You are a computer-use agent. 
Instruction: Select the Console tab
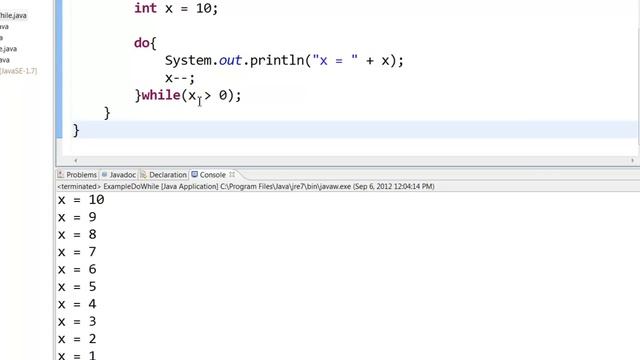pos(213,175)
